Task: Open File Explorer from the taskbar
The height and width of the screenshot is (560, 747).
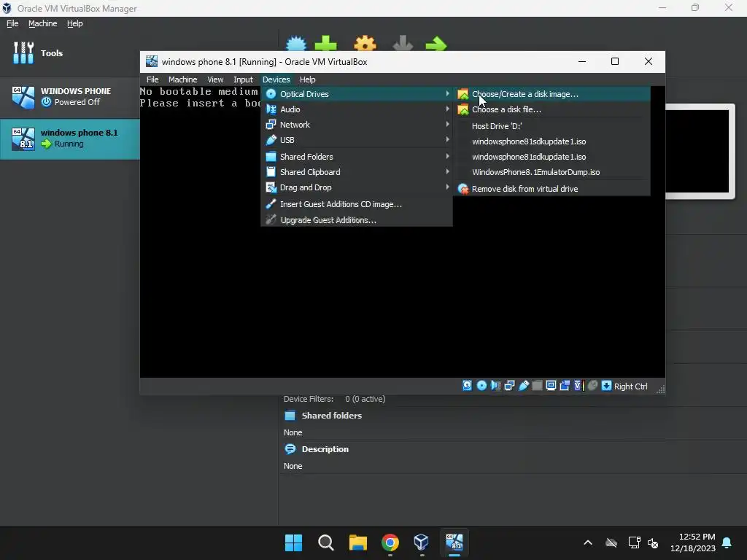Action: tap(357, 542)
